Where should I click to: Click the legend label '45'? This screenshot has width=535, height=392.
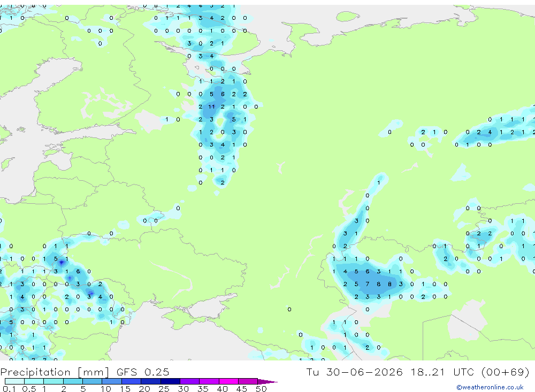click(x=242, y=389)
